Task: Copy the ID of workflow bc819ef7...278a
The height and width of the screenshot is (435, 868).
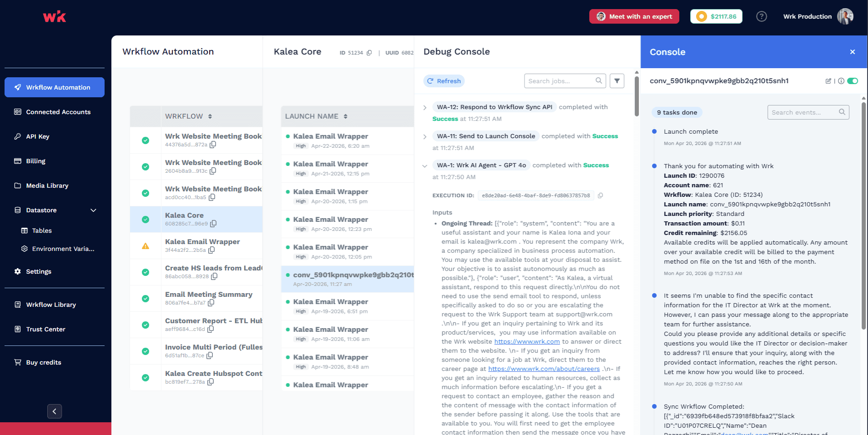Action: (x=211, y=382)
